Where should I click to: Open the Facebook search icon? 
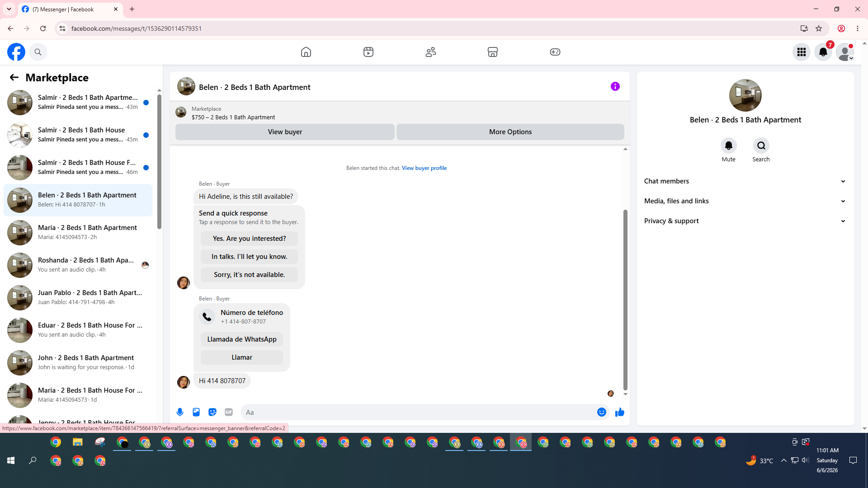38,52
